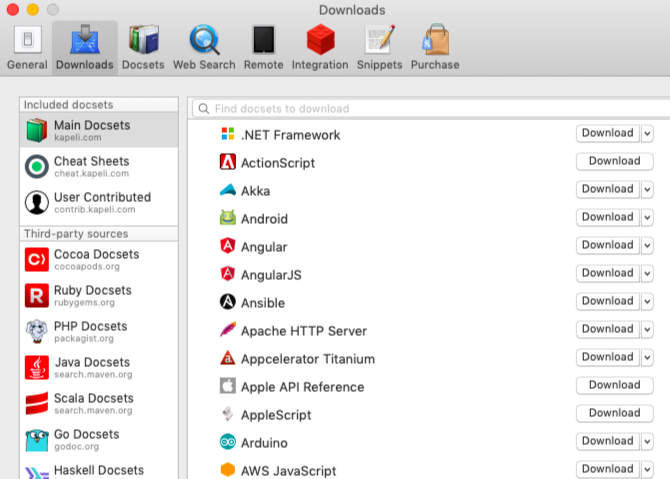Viewport: 670px width, 479px height.
Task: Open Web Search preferences
Action: coord(204,47)
